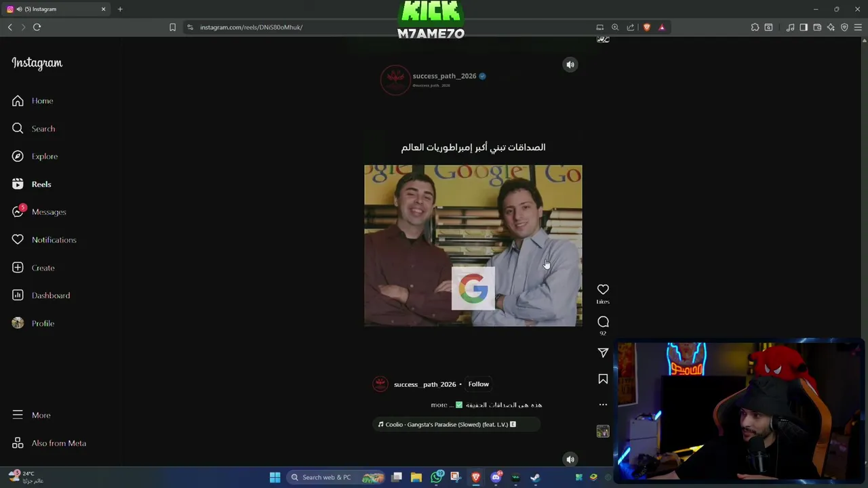Viewport: 868px width, 488px height.
Task: Click the success_path_2026 avatar beside Follow
Action: point(380,384)
